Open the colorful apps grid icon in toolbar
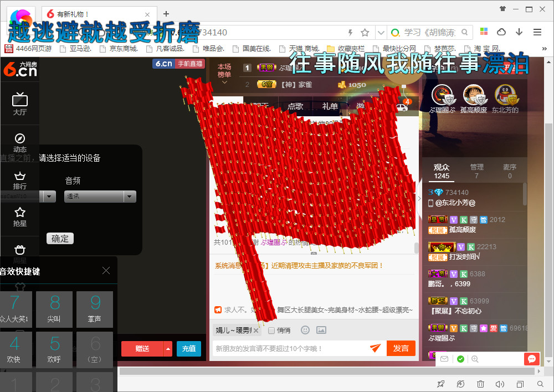This screenshot has width=554, height=392. [x=484, y=32]
